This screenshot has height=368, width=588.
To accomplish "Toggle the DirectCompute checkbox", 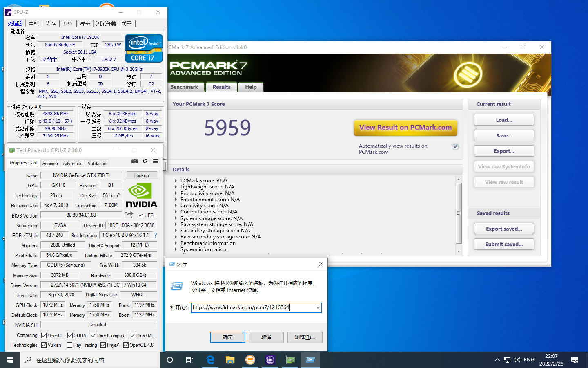I will pyautogui.click(x=93, y=336).
